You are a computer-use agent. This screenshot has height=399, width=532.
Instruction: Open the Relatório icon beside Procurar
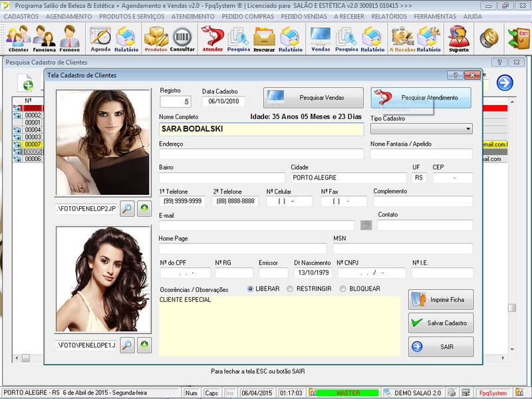coord(291,39)
